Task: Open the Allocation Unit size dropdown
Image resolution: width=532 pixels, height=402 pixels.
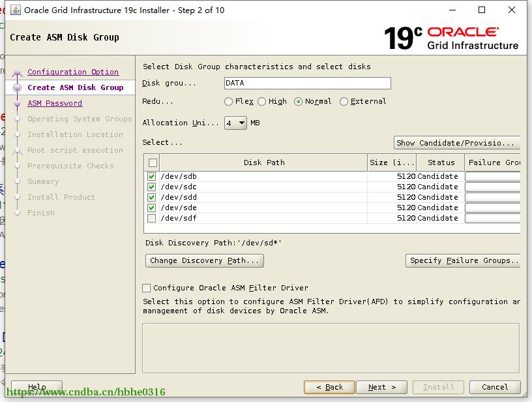Action: [235, 123]
